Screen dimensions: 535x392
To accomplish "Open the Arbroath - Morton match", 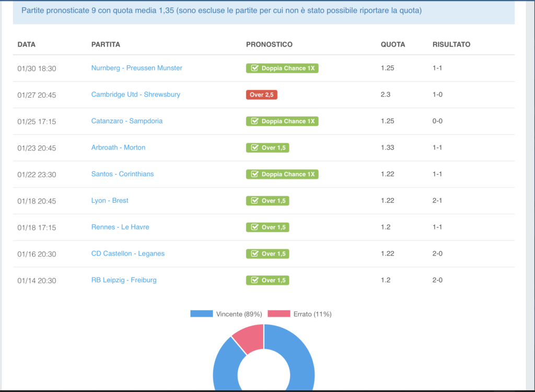I will click(118, 147).
